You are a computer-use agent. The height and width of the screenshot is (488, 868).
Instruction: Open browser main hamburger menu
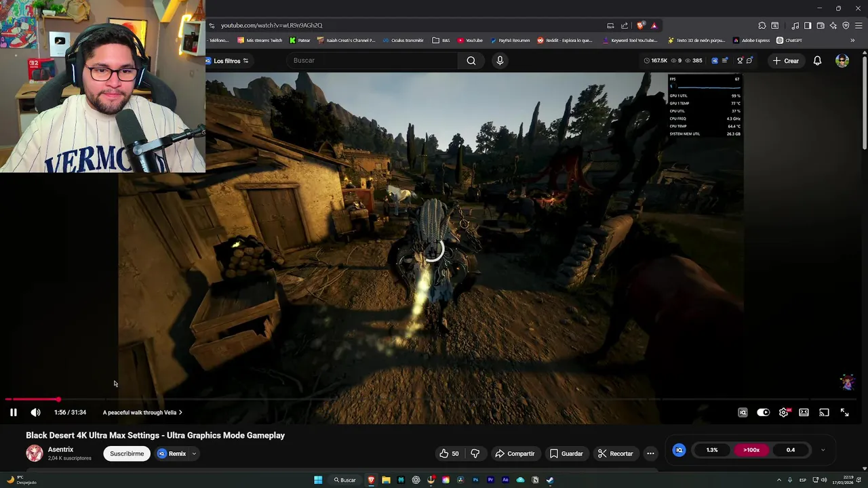[859, 26]
